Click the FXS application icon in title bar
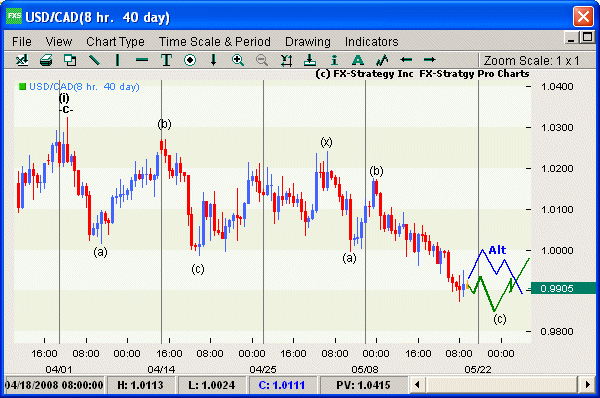 click(14, 16)
